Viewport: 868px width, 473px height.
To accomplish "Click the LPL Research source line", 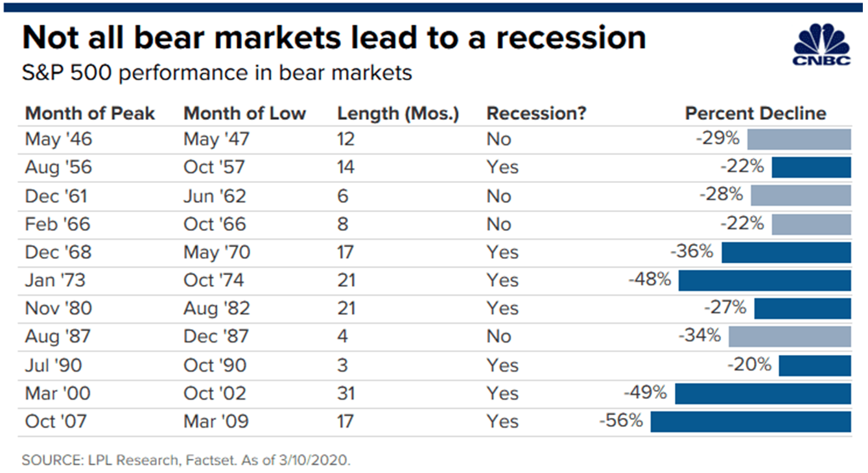I will [x=186, y=460].
